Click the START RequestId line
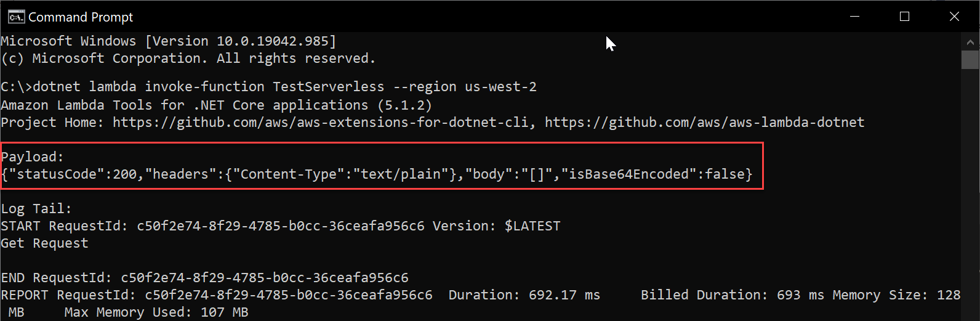This screenshot has height=321, width=980. click(281, 226)
